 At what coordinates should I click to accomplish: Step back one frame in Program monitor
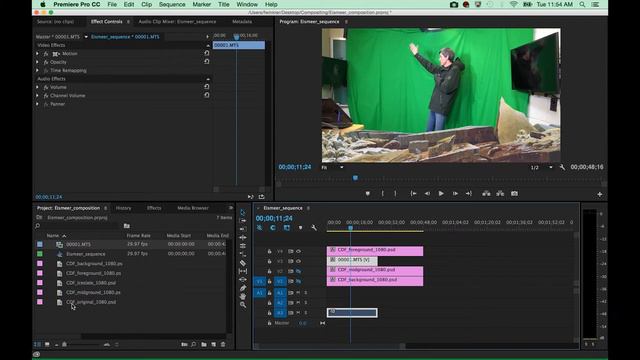coord(427,193)
